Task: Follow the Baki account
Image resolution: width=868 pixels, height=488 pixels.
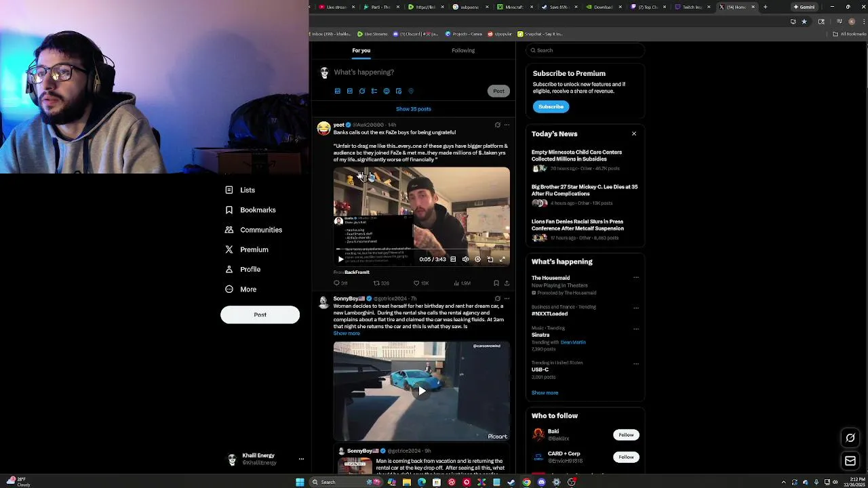Action: 626,434
